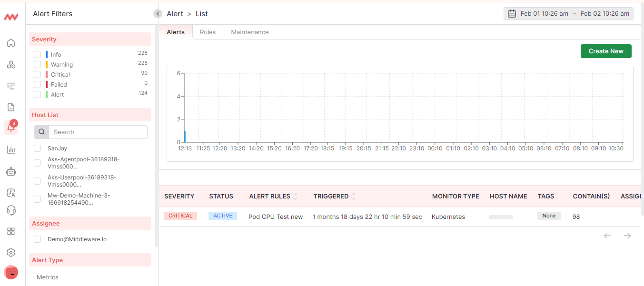Open the Dashboards bar-chart icon
Image resolution: width=644 pixels, height=286 pixels.
pyautogui.click(x=11, y=149)
